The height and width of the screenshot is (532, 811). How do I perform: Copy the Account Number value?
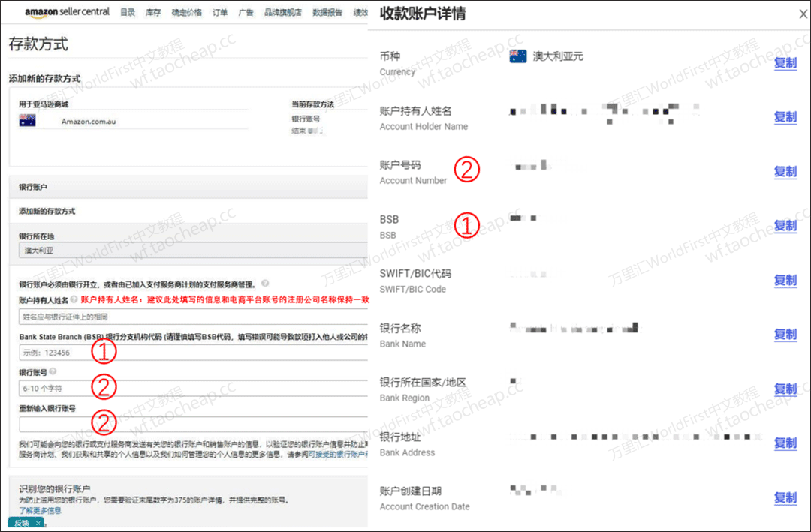(785, 172)
